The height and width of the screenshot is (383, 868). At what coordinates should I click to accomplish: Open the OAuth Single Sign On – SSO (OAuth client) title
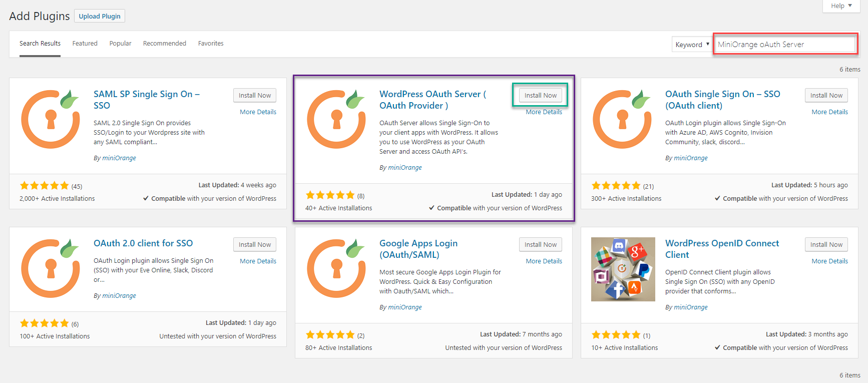722,100
